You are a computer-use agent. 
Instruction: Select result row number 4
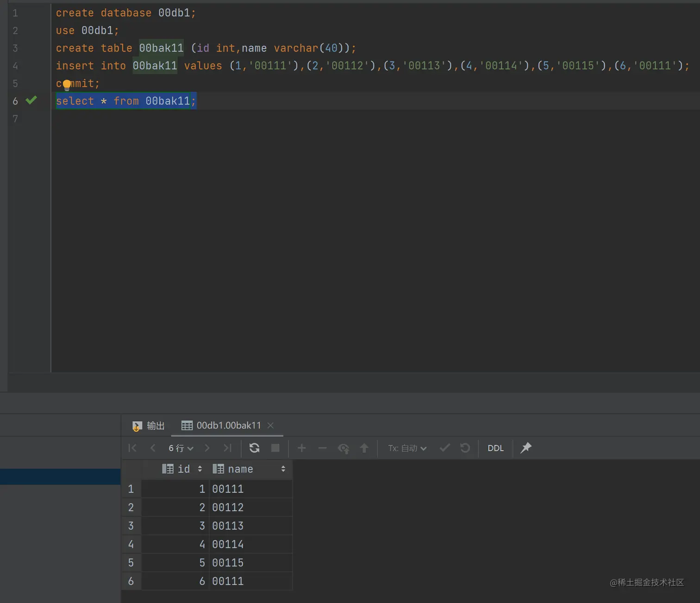[131, 544]
